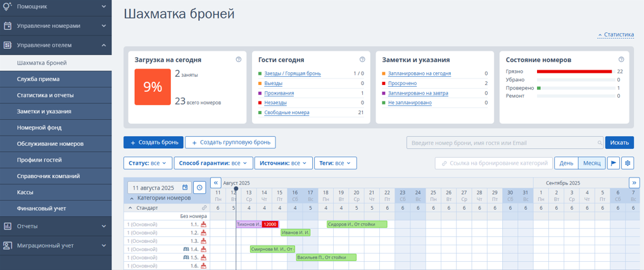The height and width of the screenshot is (270, 644).
Task: Open help for Загрузка на сегодня card
Action: click(239, 60)
